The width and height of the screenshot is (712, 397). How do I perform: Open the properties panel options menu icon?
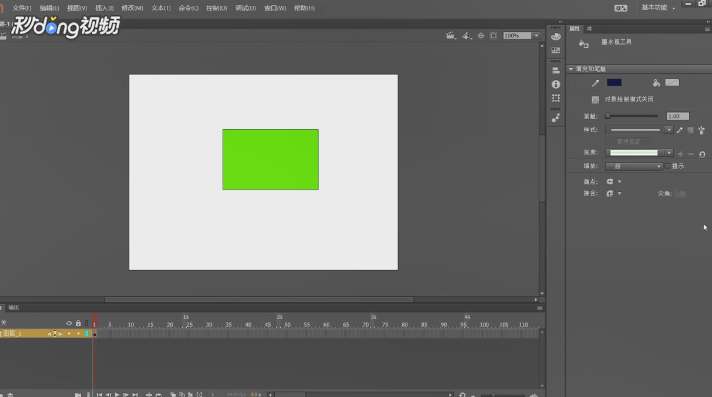coord(707,29)
